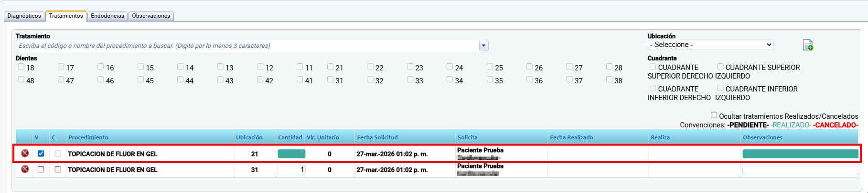Viewport: 868px width, 193px height.
Task: Click the add treatment document icon
Action: tap(808, 45)
